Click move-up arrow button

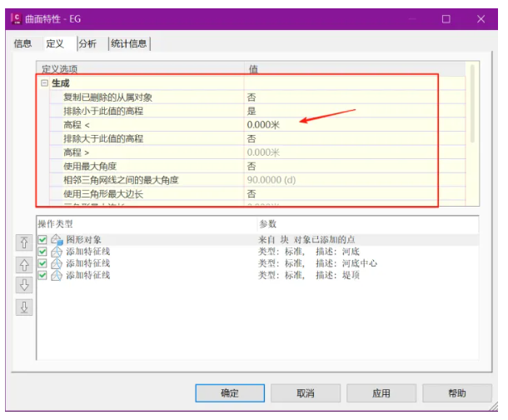(24, 265)
